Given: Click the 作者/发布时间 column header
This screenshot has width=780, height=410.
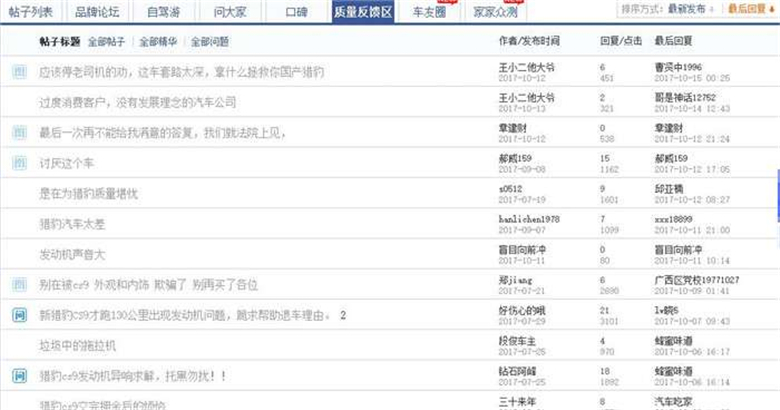Looking at the screenshot, I should (x=529, y=41).
